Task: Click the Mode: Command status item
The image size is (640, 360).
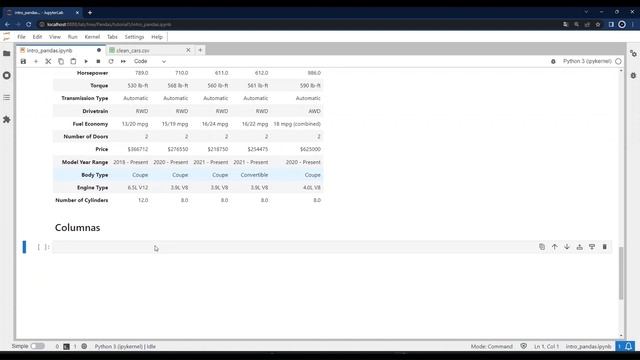Action: pyautogui.click(x=491, y=347)
